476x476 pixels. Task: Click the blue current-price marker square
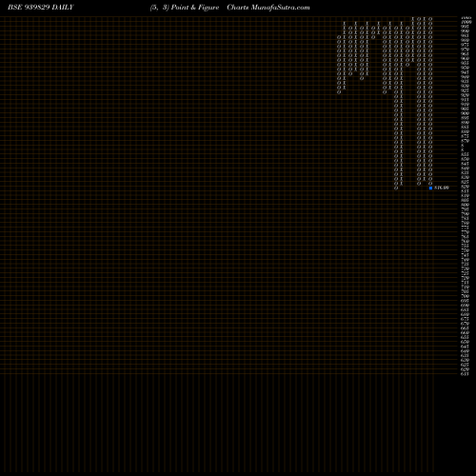[430, 188]
